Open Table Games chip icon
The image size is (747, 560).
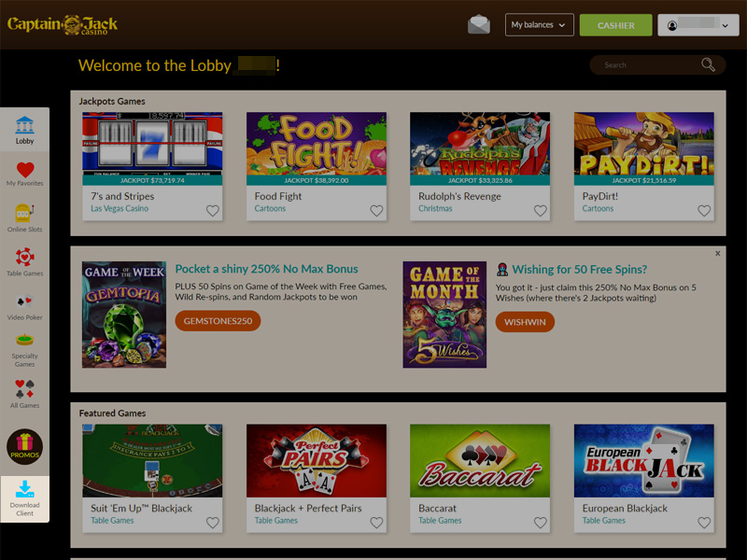point(25,262)
